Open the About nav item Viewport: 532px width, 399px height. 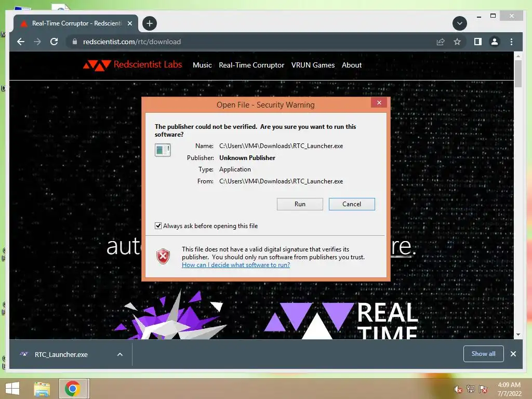tap(352, 65)
